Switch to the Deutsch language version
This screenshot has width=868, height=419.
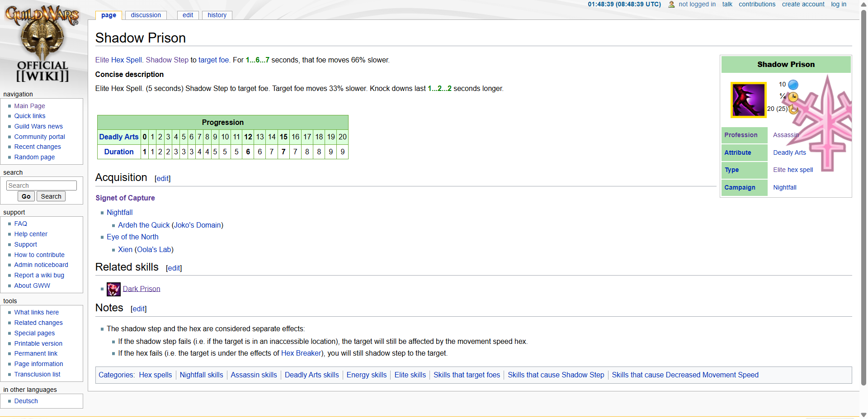pyautogui.click(x=26, y=401)
